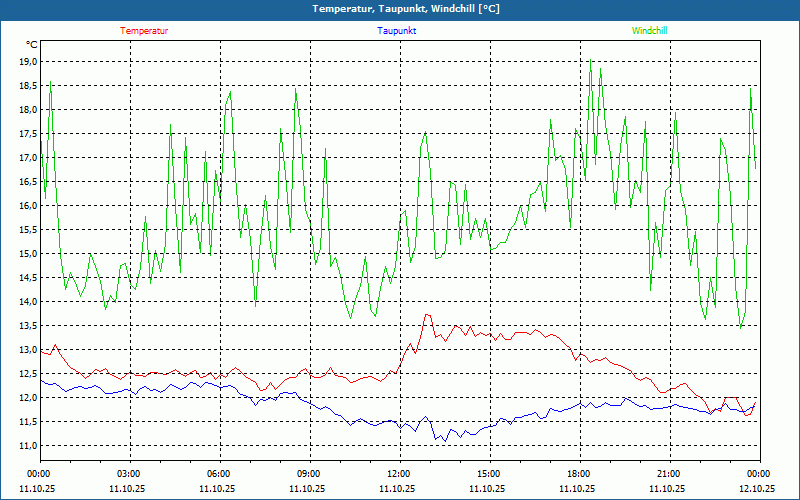Image resolution: width=800 pixels, height=500 pixels.
Task: Click the 19,0 value on the y-axis
Action: tap(28, 61)
